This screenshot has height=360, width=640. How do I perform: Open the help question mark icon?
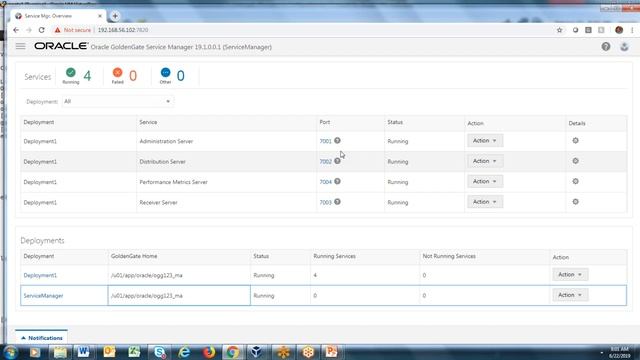click(606, 47)
